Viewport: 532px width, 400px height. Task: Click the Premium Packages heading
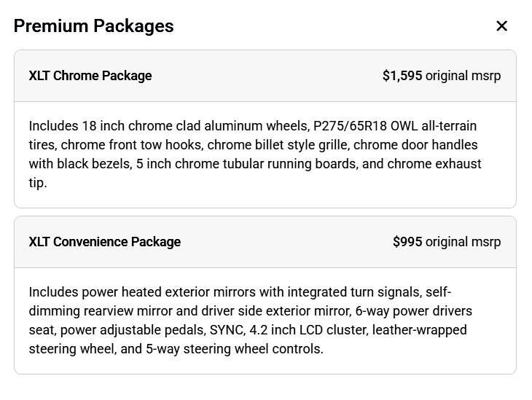(93, 26)
